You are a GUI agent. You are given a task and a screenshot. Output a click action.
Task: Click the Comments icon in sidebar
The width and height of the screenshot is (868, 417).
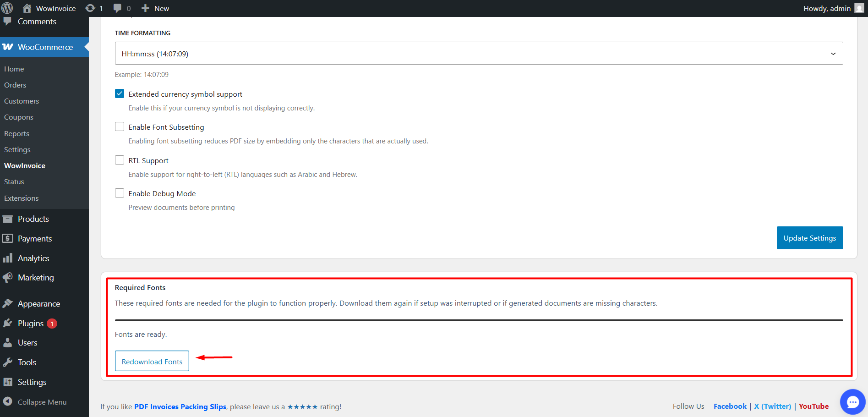coord(8,22)
